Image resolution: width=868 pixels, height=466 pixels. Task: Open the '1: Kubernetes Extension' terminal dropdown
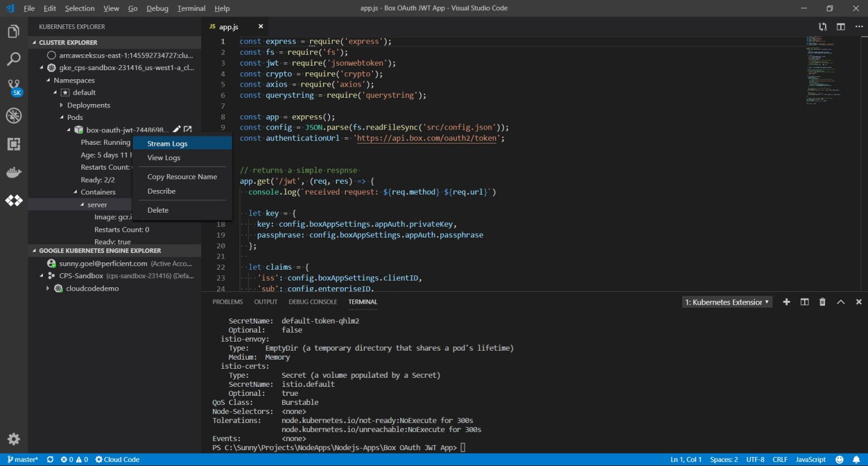coord(726,301)
